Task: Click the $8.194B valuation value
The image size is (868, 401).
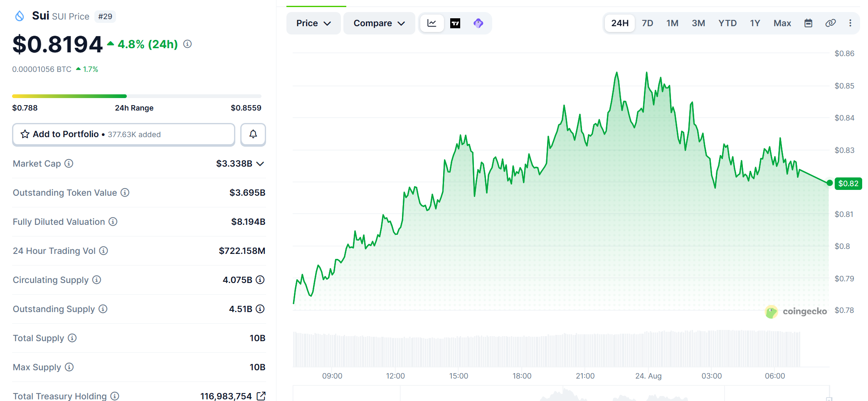Action: point(248,221)
